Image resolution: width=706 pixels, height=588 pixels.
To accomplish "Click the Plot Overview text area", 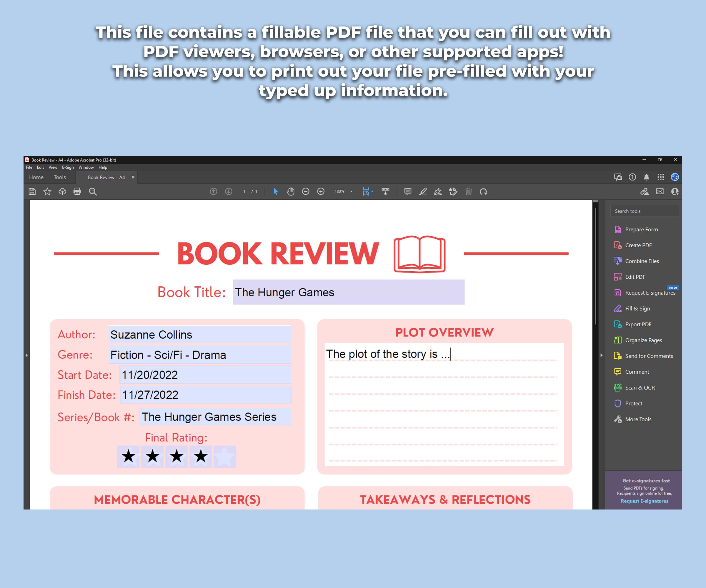I will (444, 404).
